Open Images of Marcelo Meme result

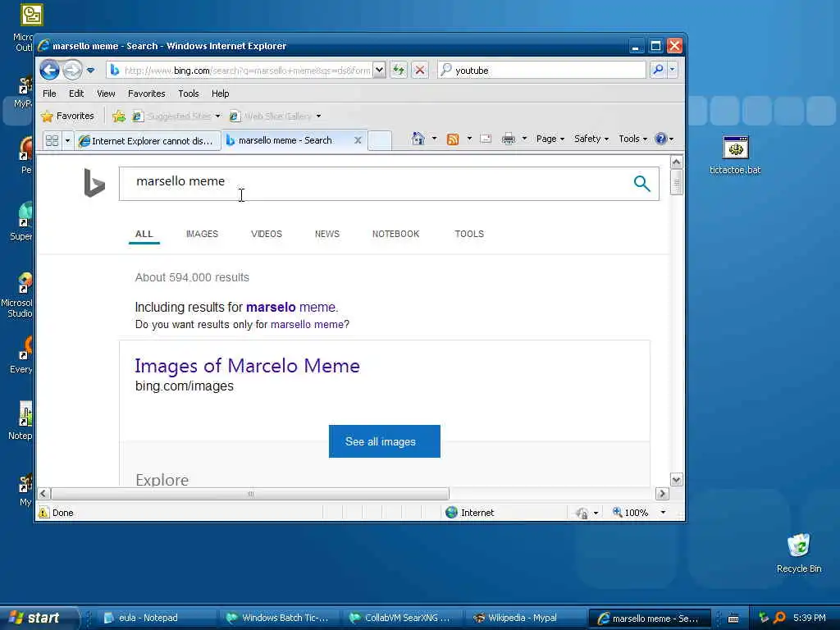click(248, 366)
